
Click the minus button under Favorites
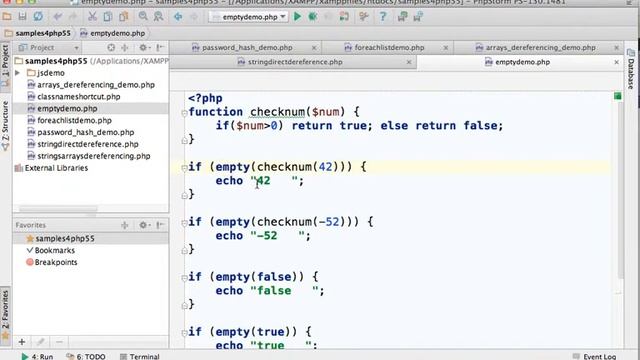(59, 342)
